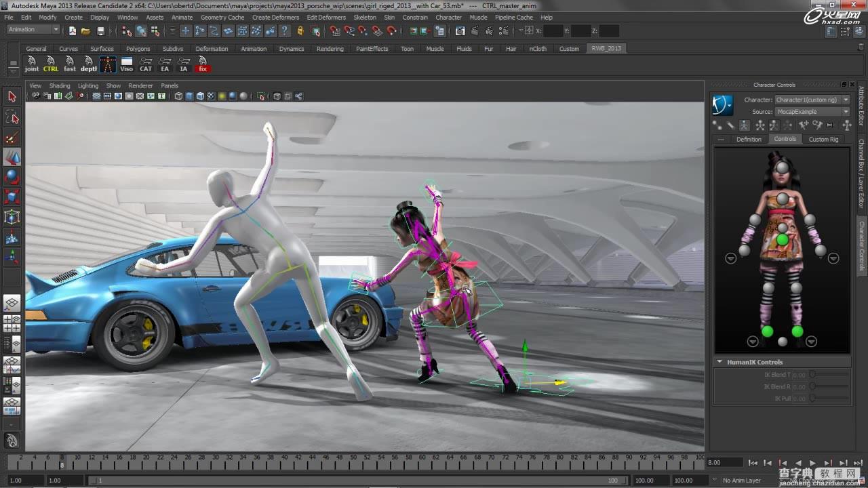Toggle the selection lock padlock icon

coord(300,30)
